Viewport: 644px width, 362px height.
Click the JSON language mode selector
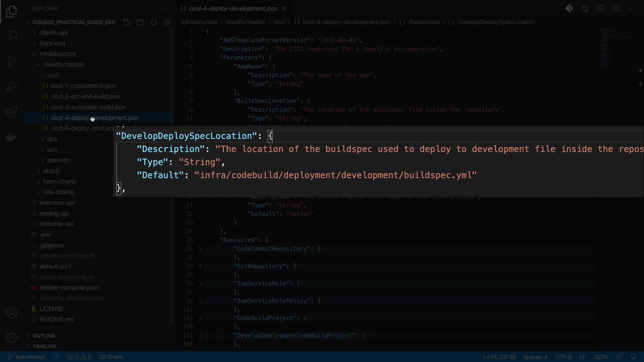[600, 357]
